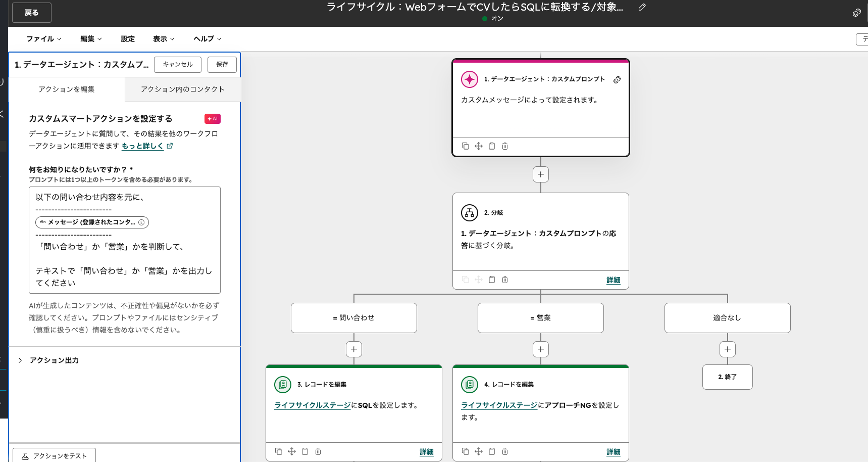Select the = 営業 branch box
Image resolution: width=868 pixels, height=462 pixels.
(541, 318)
